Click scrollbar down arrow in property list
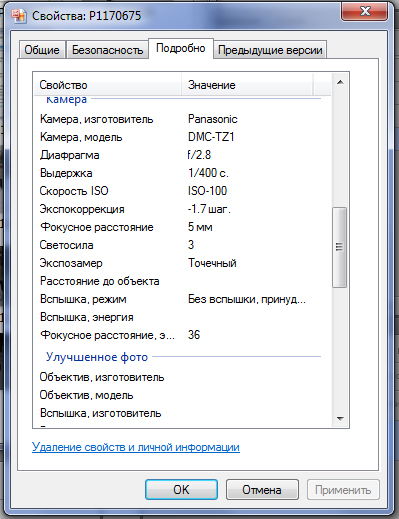Image resolution: width=399 pixels, height=519 pixels. tap(340, 419)
